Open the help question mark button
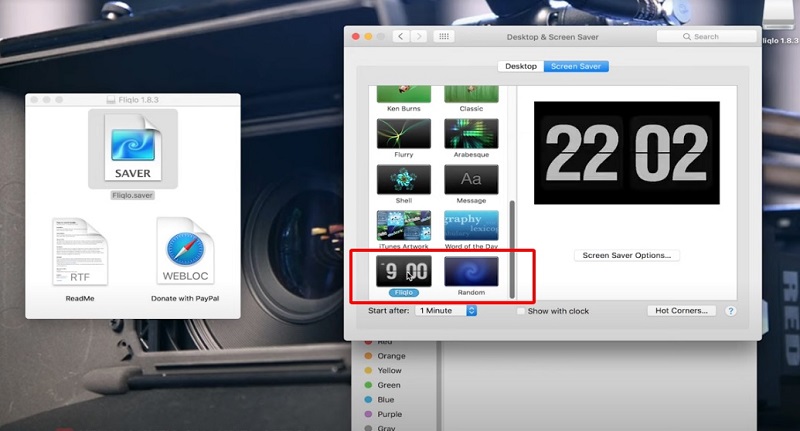Viewport: 800px width, 431px height. click(731, 311)
